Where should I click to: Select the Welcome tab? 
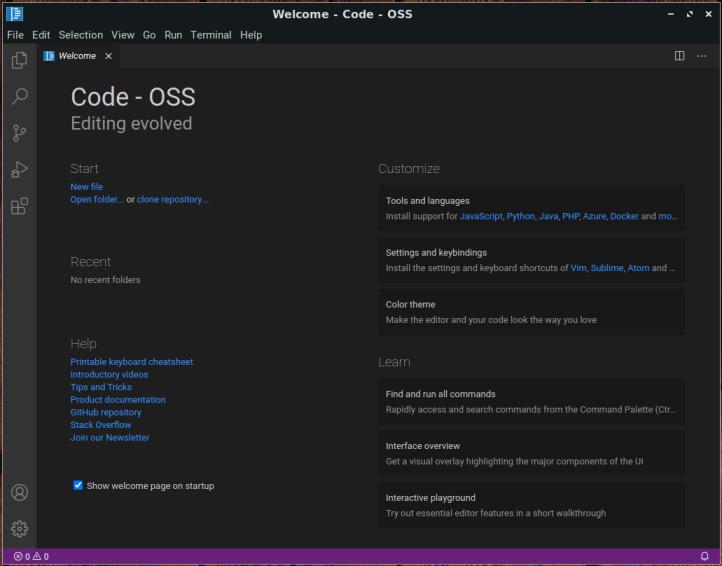[x=76, y=56]
